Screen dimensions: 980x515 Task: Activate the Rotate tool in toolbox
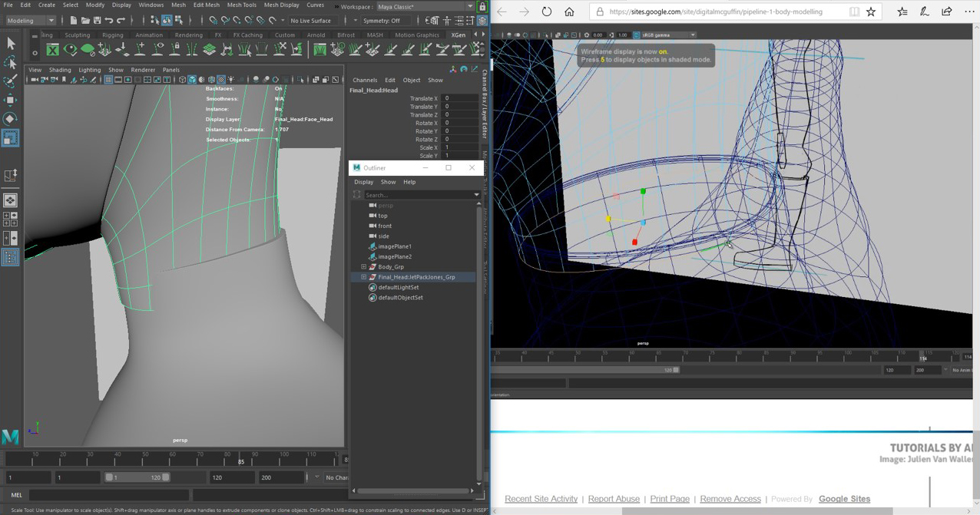[x=10, y=119]
